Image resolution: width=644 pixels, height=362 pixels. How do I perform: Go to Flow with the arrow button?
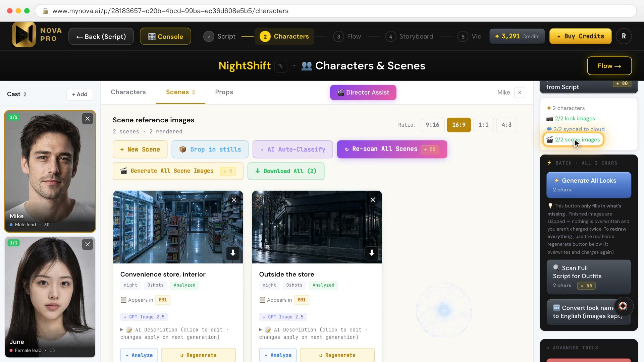click(609, 66)
